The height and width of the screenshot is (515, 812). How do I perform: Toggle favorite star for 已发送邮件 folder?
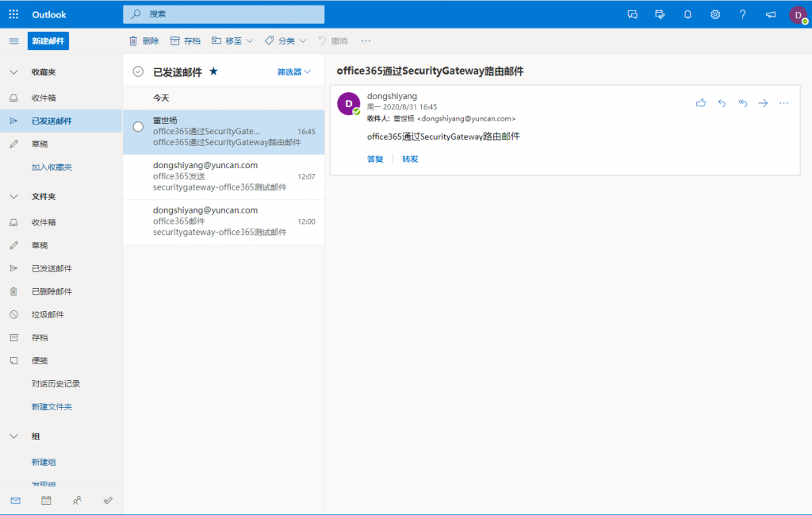tap(213, 71)
